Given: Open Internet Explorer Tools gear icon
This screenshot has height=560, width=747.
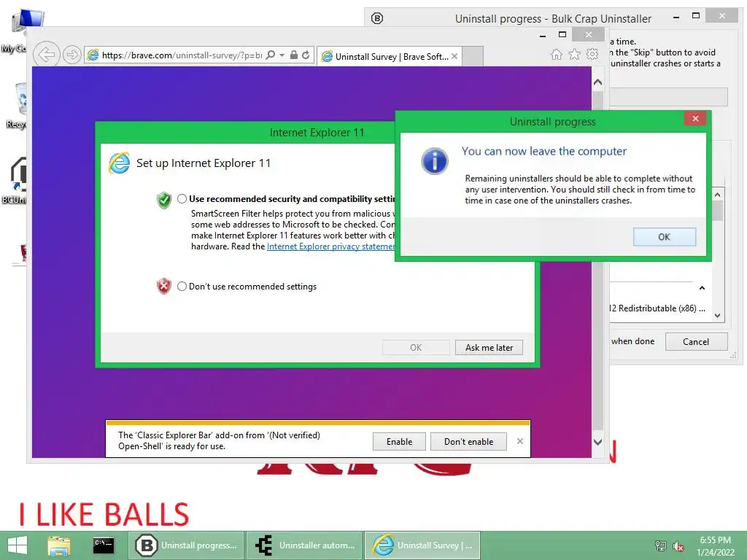Looking at the screenshot, I should tap(592, 54).
